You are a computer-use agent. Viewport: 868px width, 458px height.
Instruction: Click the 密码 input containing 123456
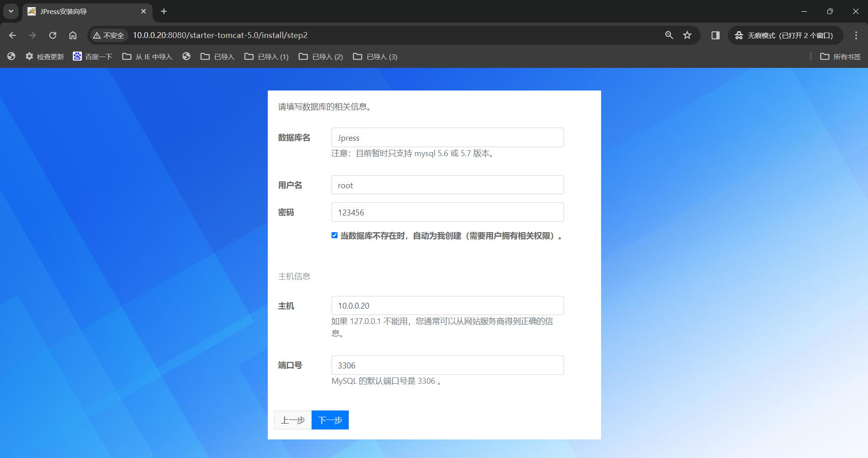coord(447,212)
